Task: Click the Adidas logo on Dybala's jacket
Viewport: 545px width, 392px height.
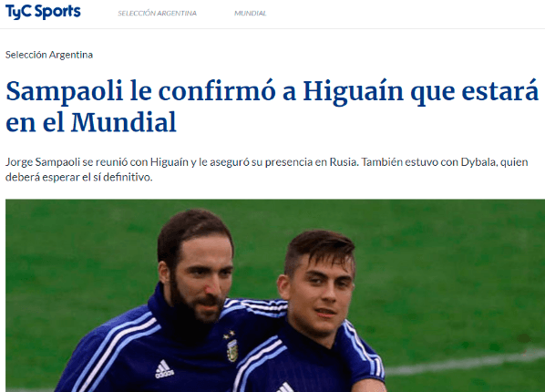Action: tap(286, 387)
